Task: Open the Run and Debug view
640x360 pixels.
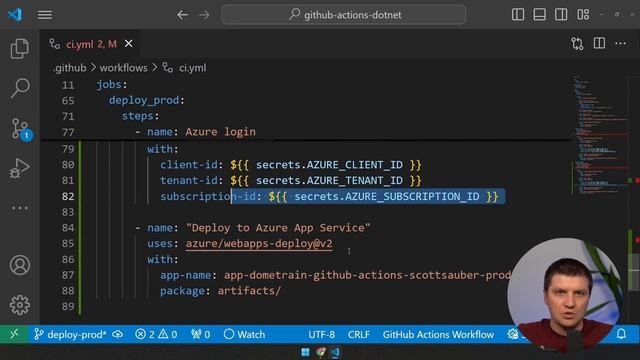Action: 20,168
